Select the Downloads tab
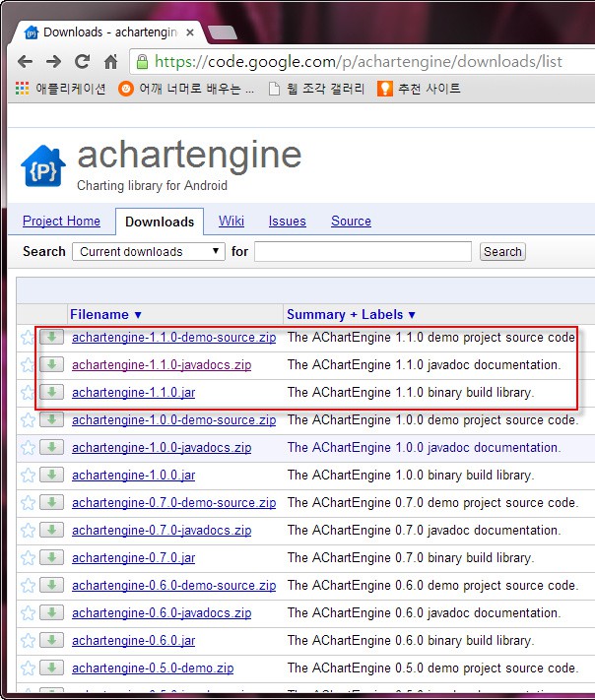This screenshot has height=700, width=595. coord(160,222)
